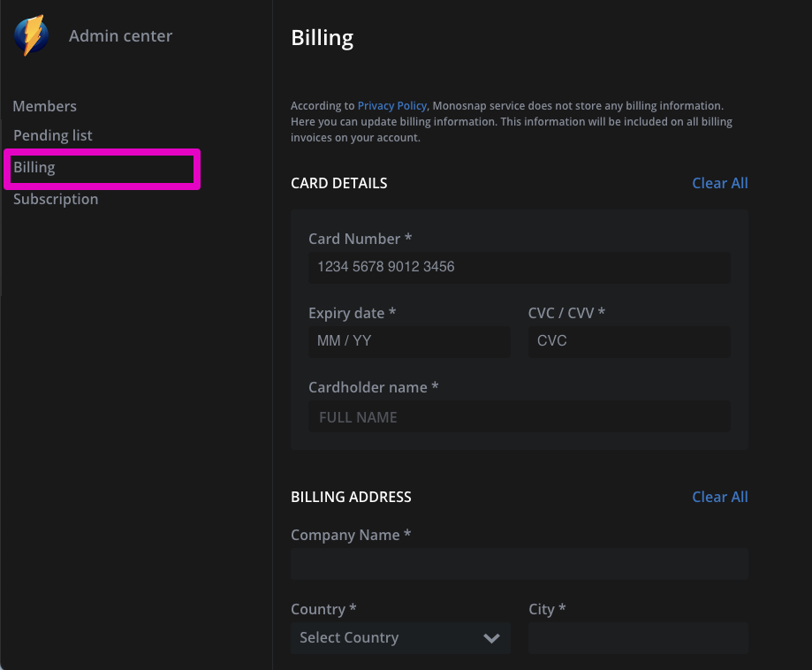Select the Cardholder name field
The width and height of the screenshot is (812, 670).
519,417
